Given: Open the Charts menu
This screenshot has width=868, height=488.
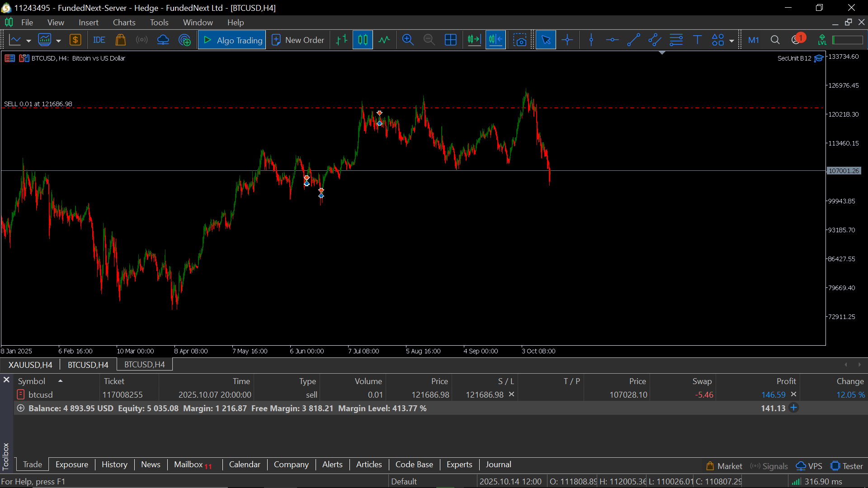Looking at the screenshot, I should [x=124, y=23].
